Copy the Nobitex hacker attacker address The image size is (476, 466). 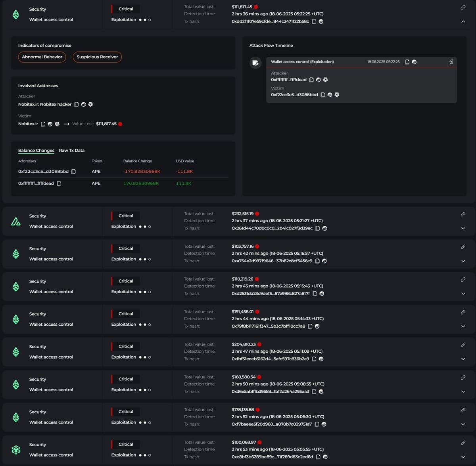tap(77, 105)
